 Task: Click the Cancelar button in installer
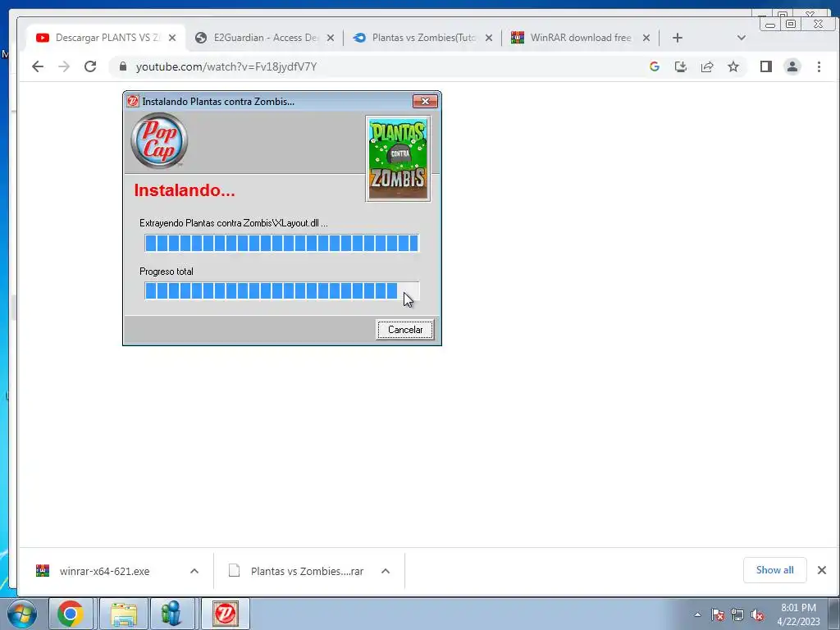[x=405, y=330]
